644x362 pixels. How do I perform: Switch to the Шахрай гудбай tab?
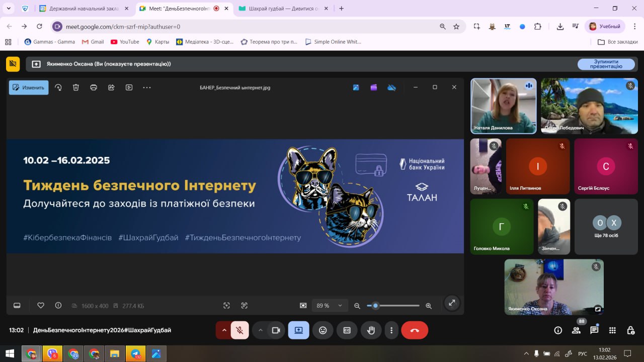(x=282, y=9)
